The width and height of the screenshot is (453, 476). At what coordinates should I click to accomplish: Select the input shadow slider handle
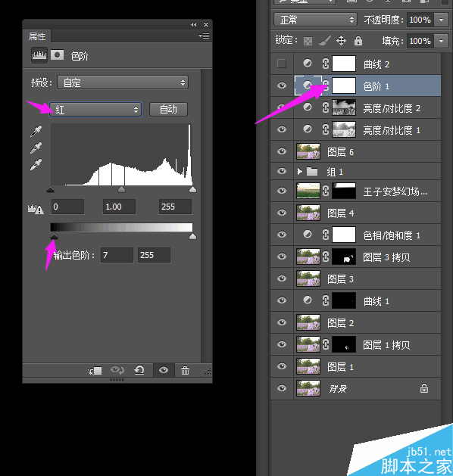click(51, 190)
